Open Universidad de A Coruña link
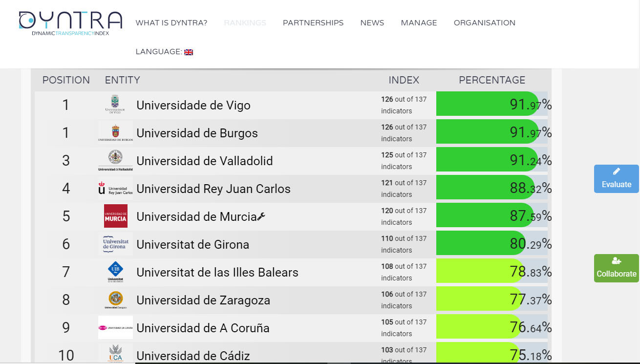 (203, 328)
